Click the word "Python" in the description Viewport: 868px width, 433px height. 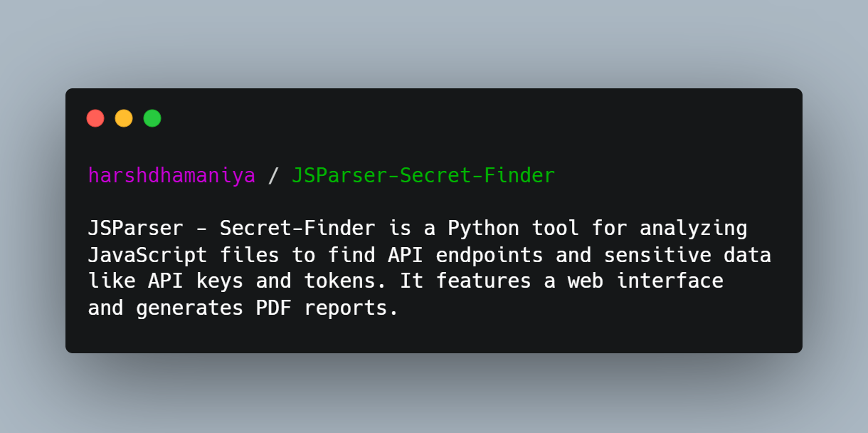click(483, 229)
